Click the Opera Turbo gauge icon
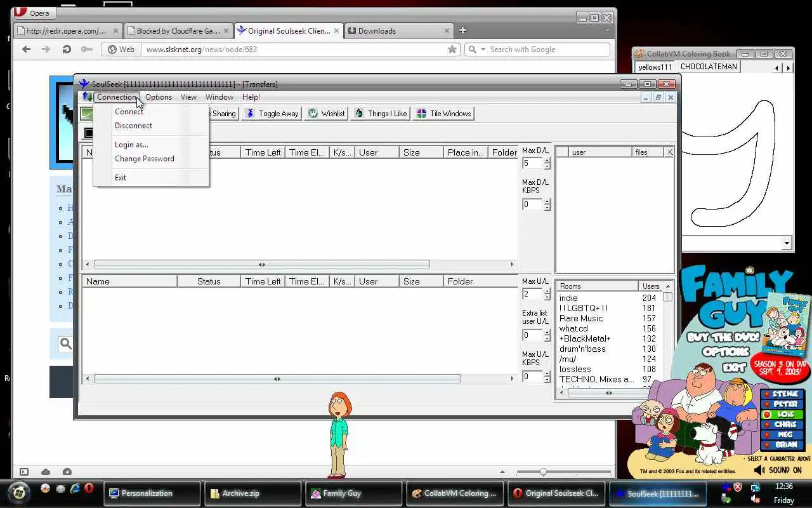Image resolution: width=812 pixels, height=508 pixels. pyautogui.click(x=67, y=472)
